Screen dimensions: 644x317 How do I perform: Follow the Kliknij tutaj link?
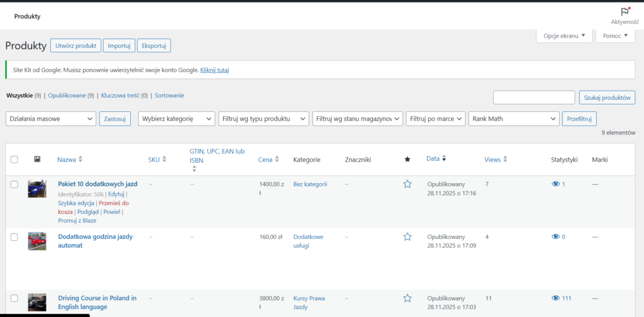pyautogui.click(x=214, y=70)
